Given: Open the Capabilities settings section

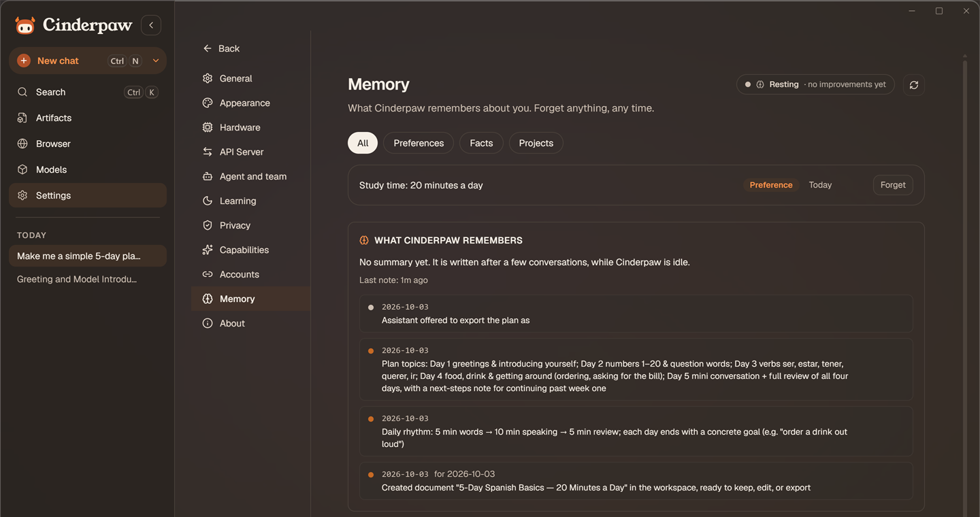Looking at the screenshot, I should point(250,250).
